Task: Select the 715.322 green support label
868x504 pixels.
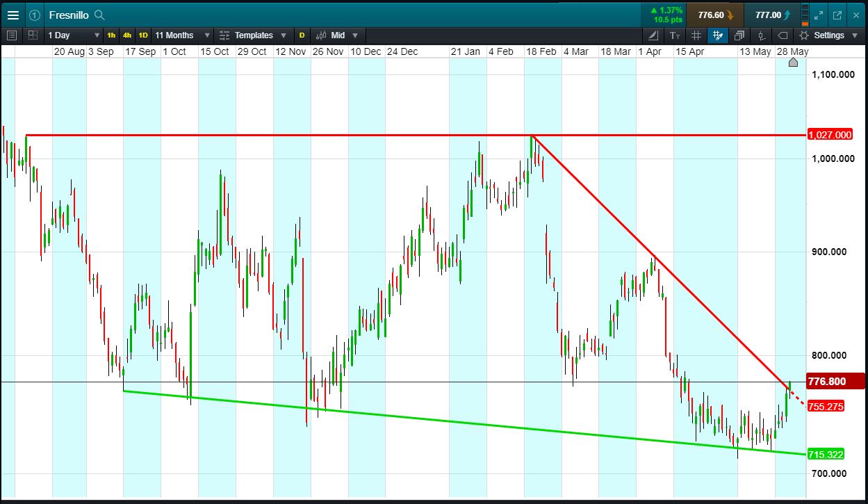Action: click(826, 454)
